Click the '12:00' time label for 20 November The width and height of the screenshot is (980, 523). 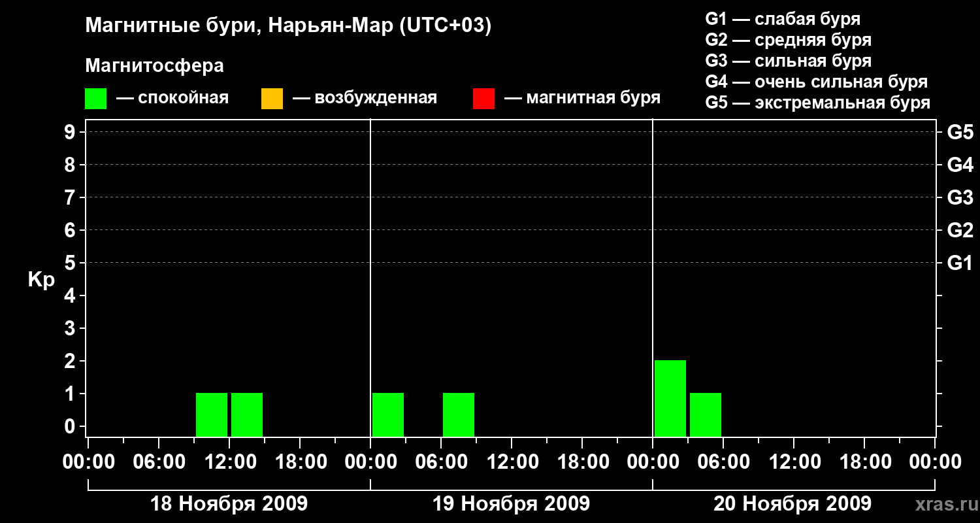pos(794,462)
